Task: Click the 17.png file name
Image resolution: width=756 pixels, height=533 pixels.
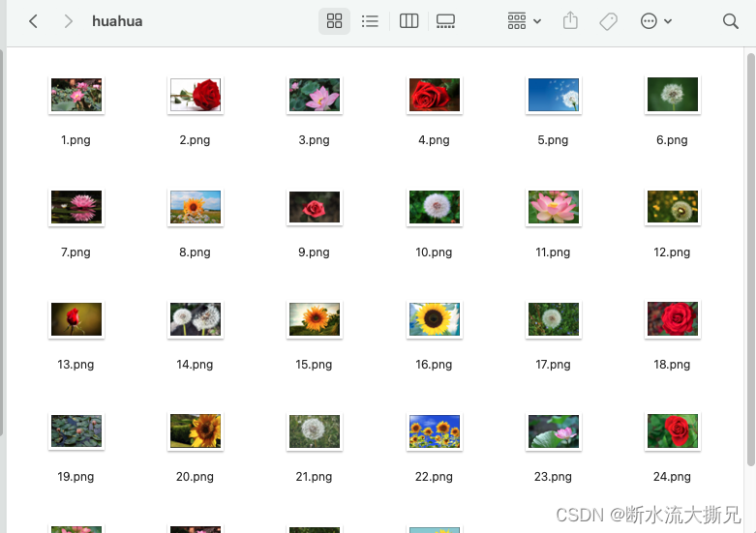Action: [553, 365]
